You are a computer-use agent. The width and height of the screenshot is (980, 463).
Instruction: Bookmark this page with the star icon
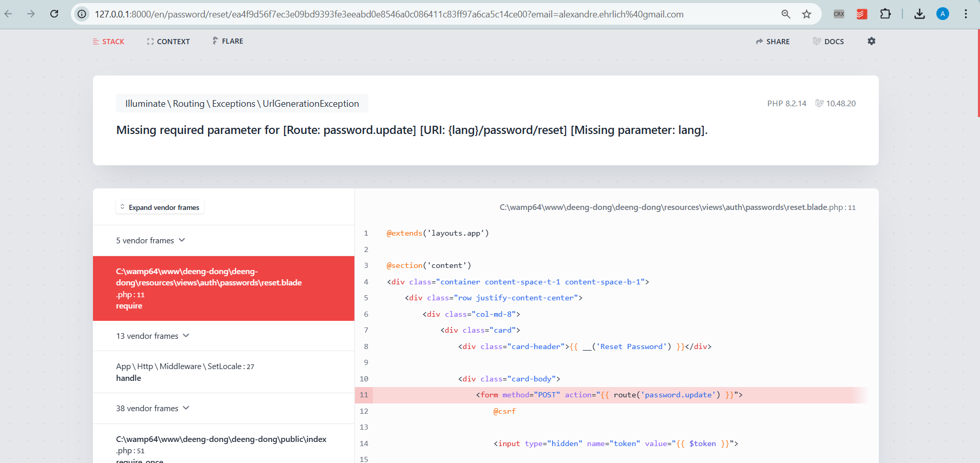click(x=806, y=14)
